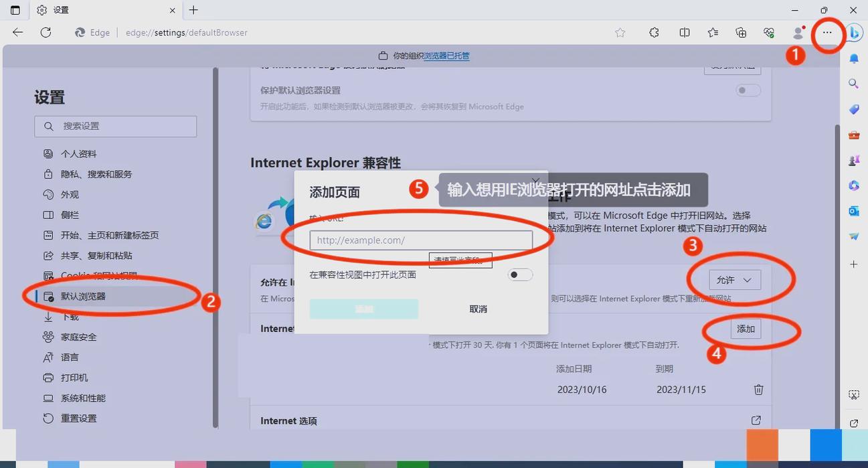This screenshot has height=468, width=868.
Task: Open the 浏览器已托管 link
Action: [447, 55]
